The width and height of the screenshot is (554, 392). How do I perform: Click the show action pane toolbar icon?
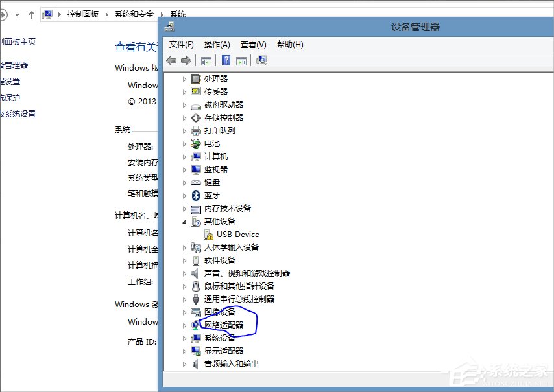[242, 60]
